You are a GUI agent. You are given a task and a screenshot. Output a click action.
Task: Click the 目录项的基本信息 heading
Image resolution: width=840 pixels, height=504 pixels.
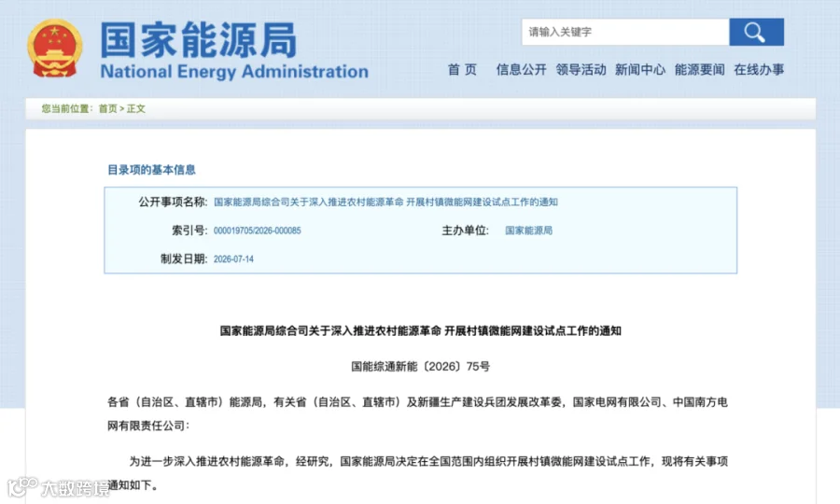coord(151,170)
